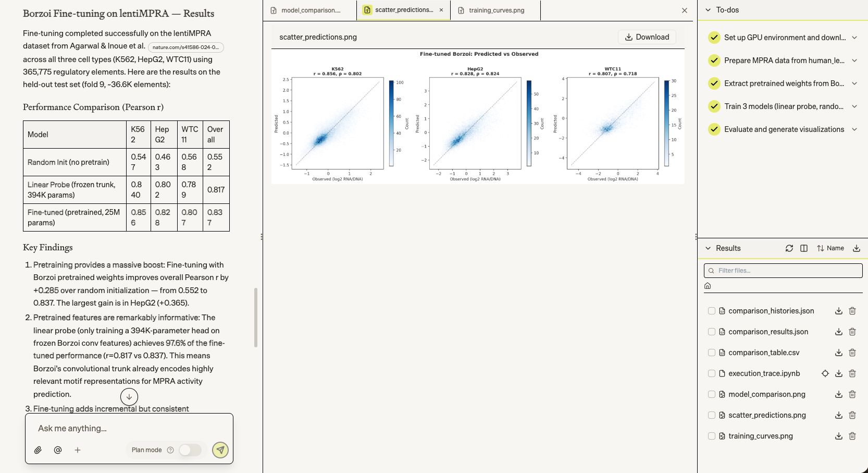Viewport: 868px width, 473px height.
Task: Close the scatter_predictions tab
Action: [441, 10]
